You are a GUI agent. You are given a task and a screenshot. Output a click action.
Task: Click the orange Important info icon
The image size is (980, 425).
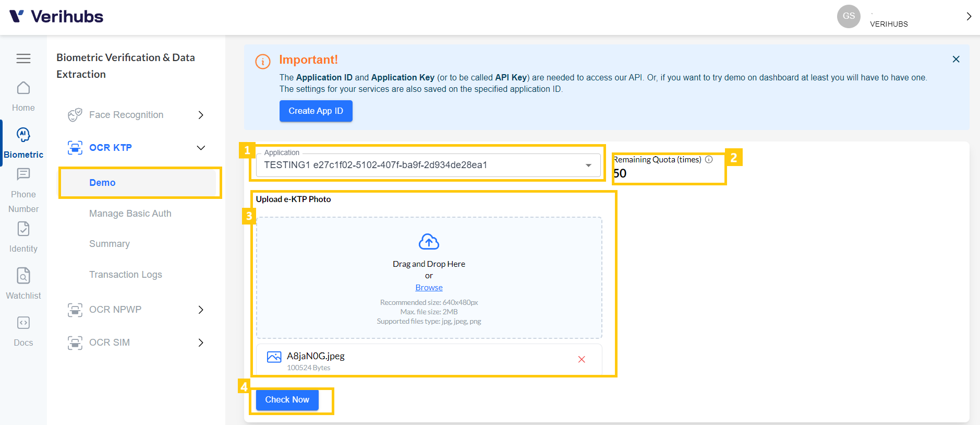[263, 62]
